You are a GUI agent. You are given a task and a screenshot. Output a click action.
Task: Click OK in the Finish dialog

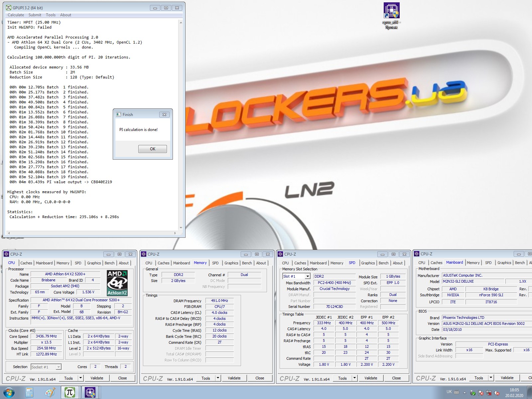[x=153, y=149]
